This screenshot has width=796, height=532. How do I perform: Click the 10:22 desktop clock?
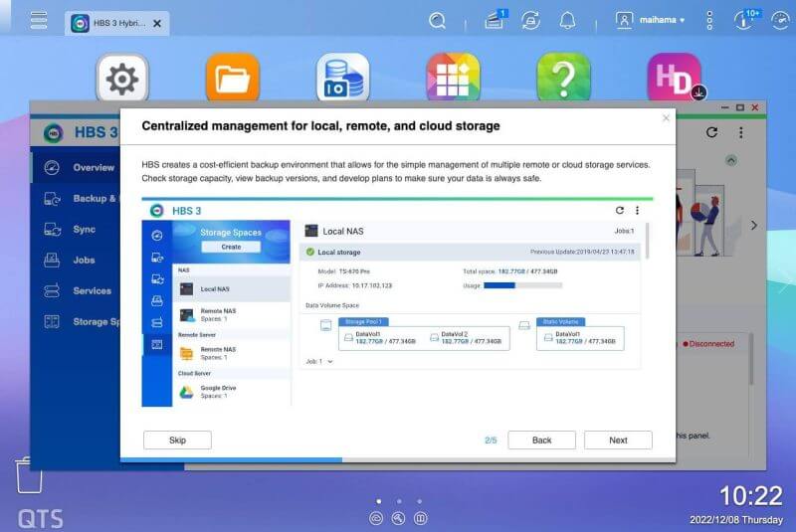point(751,495)
